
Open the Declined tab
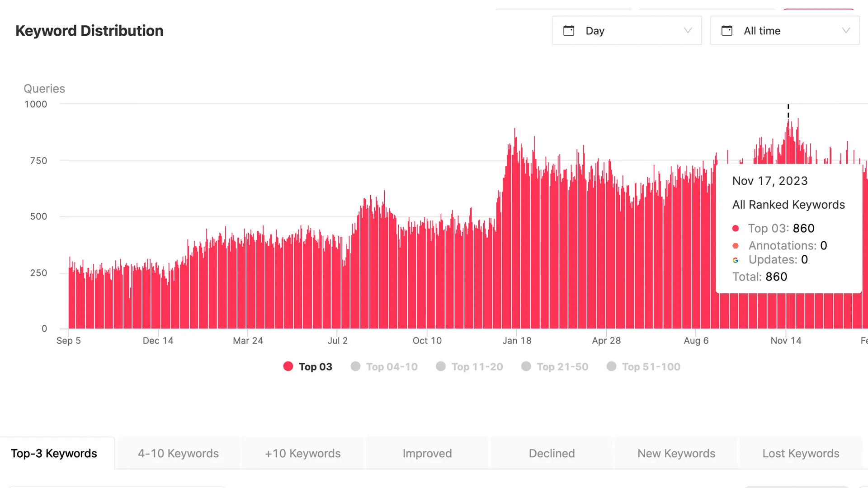coord(552,453)
